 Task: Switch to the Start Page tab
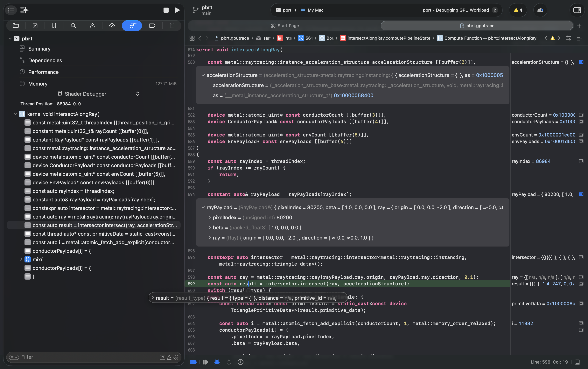click(x=285, y=26)
